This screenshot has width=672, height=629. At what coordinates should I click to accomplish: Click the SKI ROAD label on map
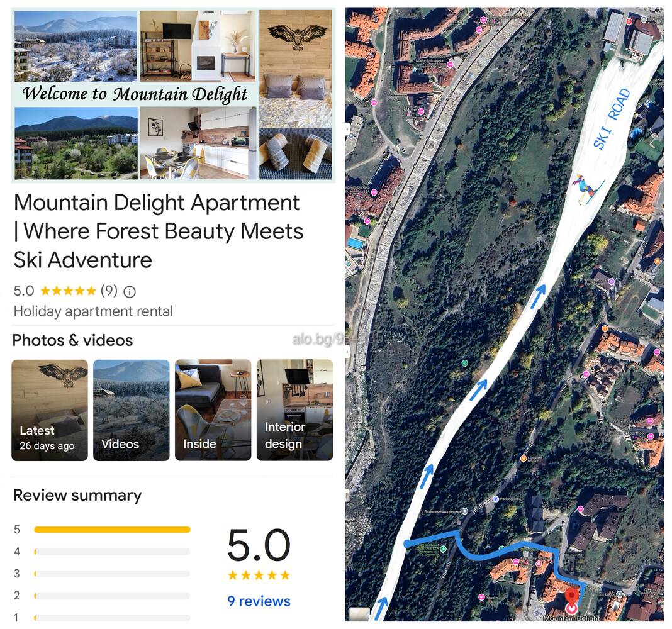click(x=612, y=119)
